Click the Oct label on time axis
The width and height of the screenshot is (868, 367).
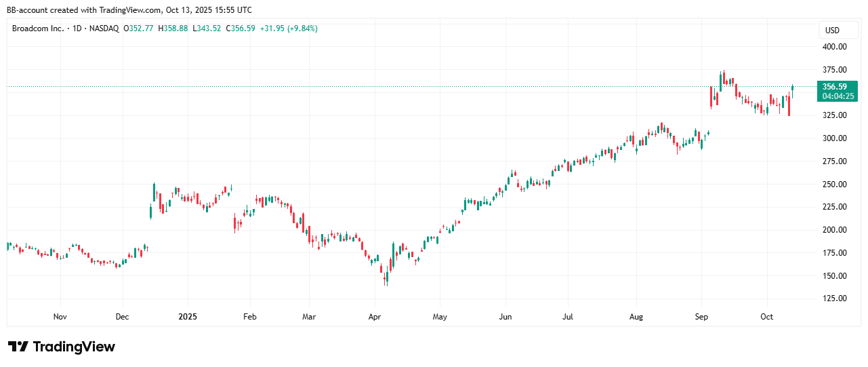point(766,317)
